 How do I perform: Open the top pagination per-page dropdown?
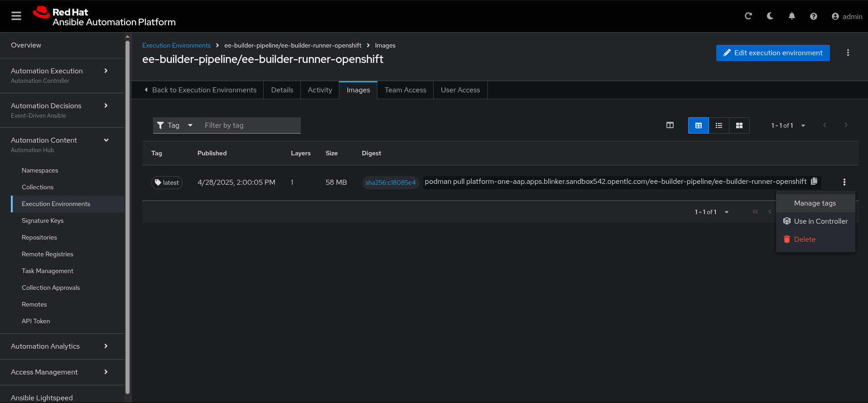(788, 125)
